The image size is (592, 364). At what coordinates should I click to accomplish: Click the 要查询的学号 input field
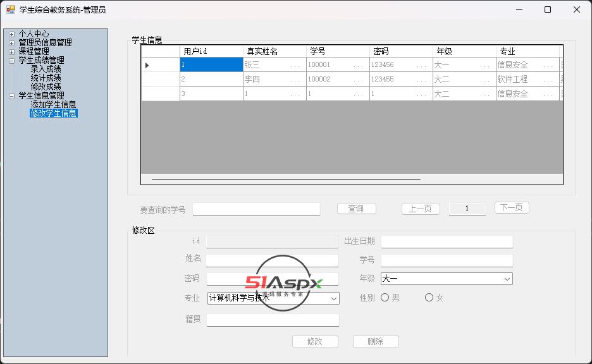tap(256, 209)
